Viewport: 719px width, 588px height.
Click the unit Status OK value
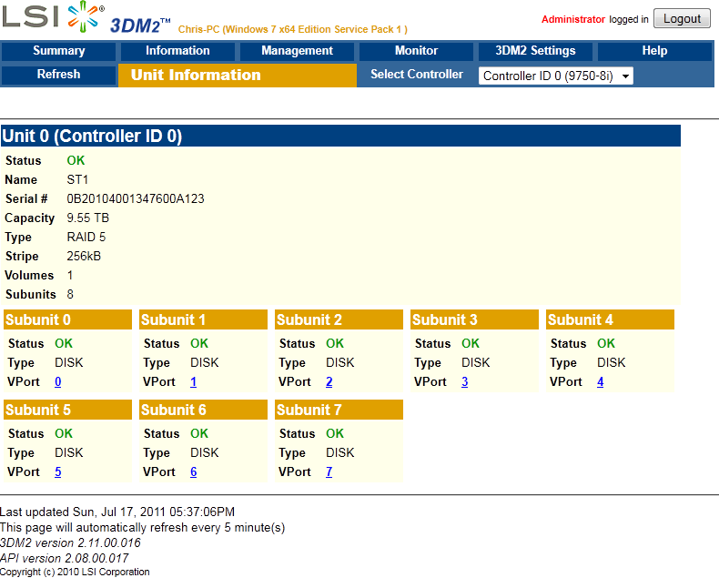(76, 160)
